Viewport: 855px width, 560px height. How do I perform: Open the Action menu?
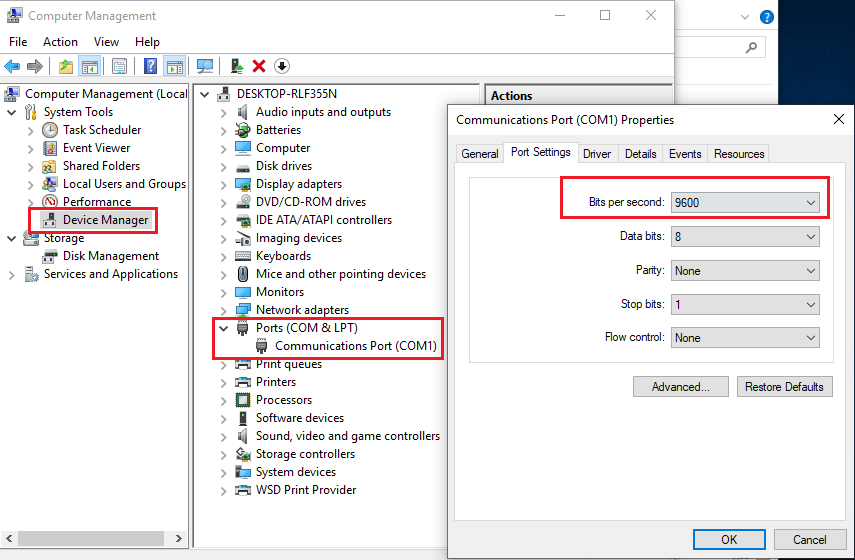pos(60,42)
